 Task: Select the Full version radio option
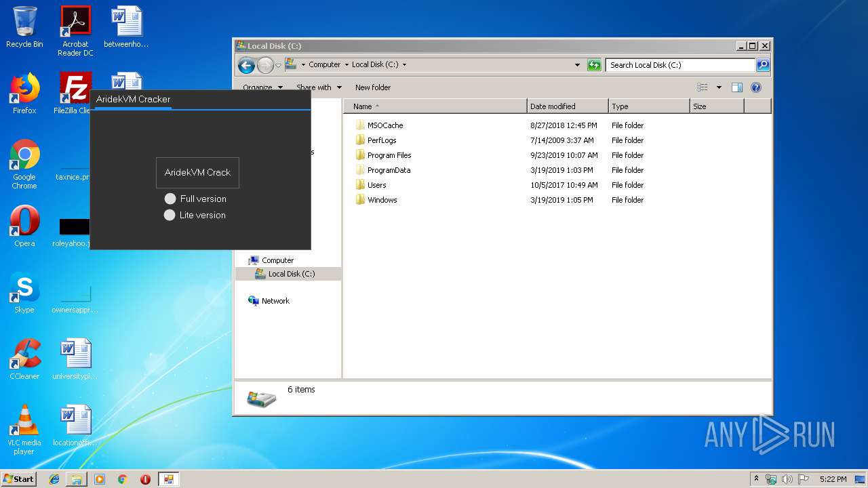(x=195, y=199)
